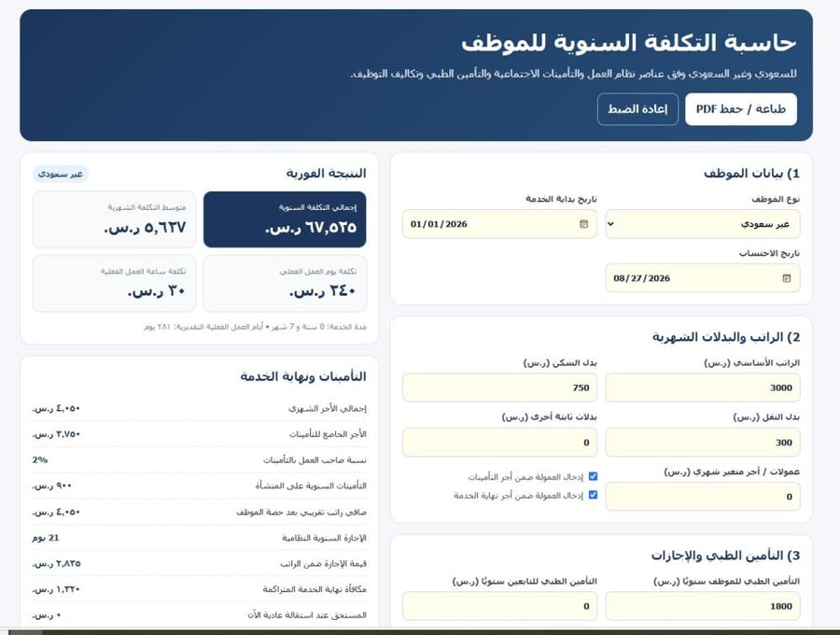The image size is (840, 635).
Task: Click the إعادة الضبط reset button
Action: (637, 109)
